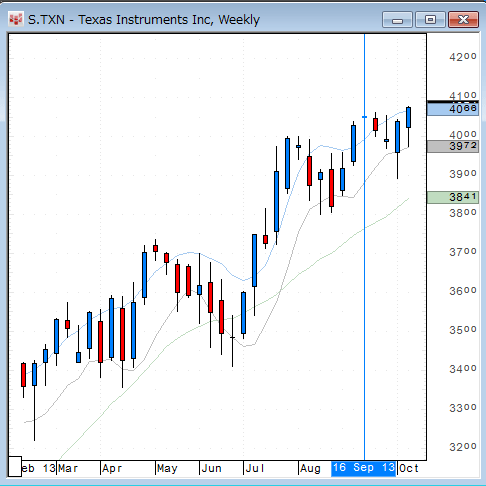The width and height of the screenshot is (486, 486).
Task: Click the blue vertical crosshair line
Action: click(x=364, y=247)
